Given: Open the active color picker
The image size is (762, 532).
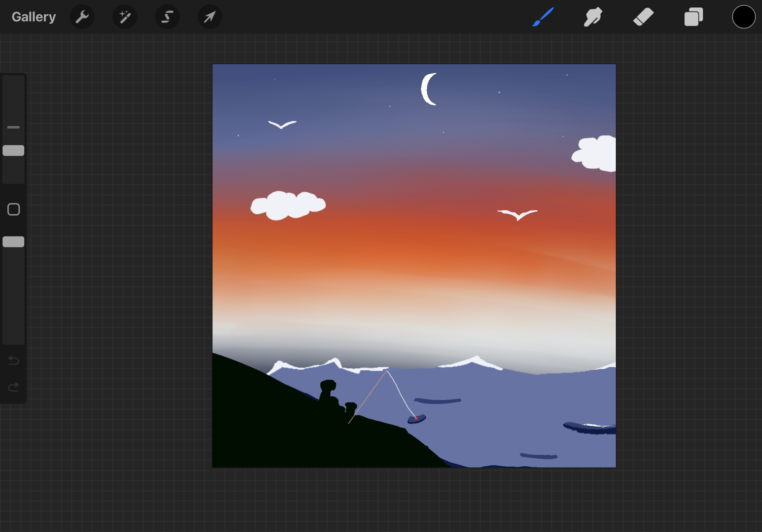Looking at the screenshot, I should pos(743,16).
